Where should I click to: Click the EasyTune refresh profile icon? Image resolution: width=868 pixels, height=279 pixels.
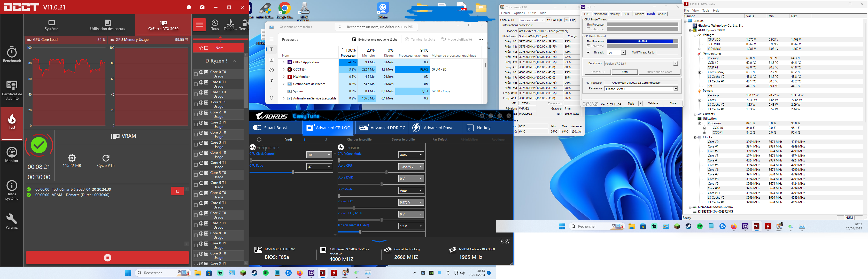click(259, 139)
